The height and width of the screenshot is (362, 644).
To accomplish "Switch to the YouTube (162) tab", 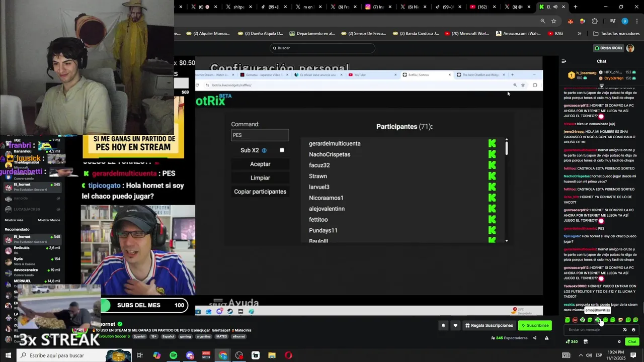I will (482, 7).
